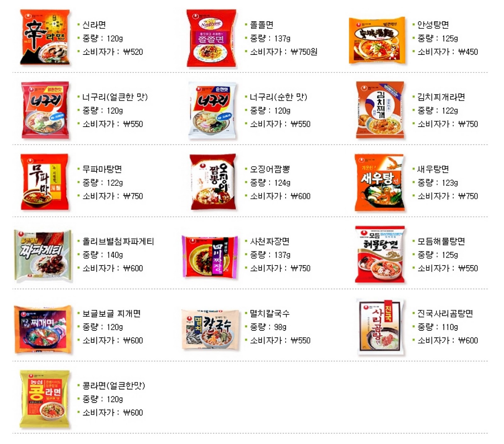Select the 쫄쫄면 noodle package image
The width and height of the screenshot is (504, 444).
(211, 38)
